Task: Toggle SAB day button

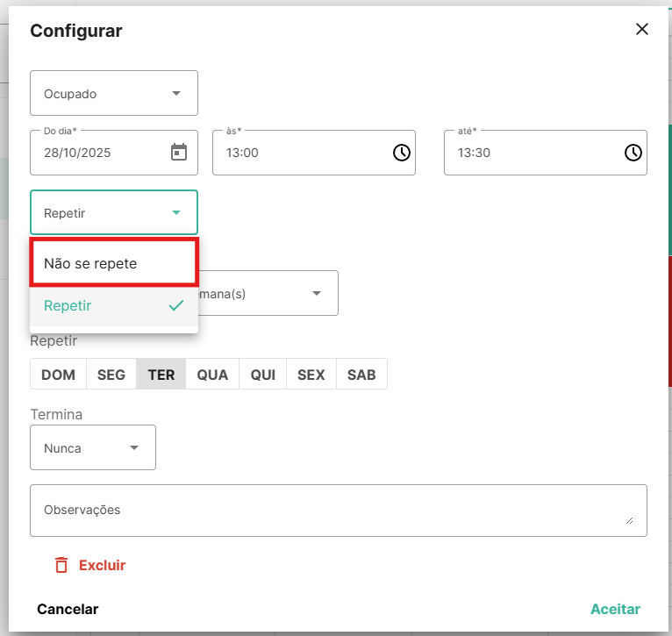Action: click(x=361, y=375)
